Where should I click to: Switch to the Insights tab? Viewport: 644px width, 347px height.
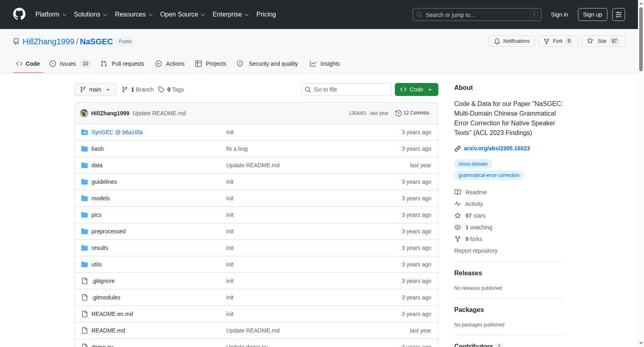point(325,64)
